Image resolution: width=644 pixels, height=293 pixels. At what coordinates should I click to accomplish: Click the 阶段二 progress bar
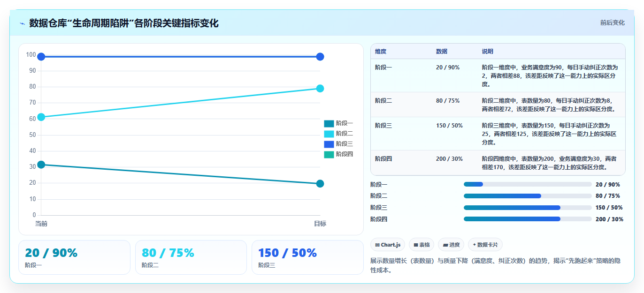click(528, 196)
